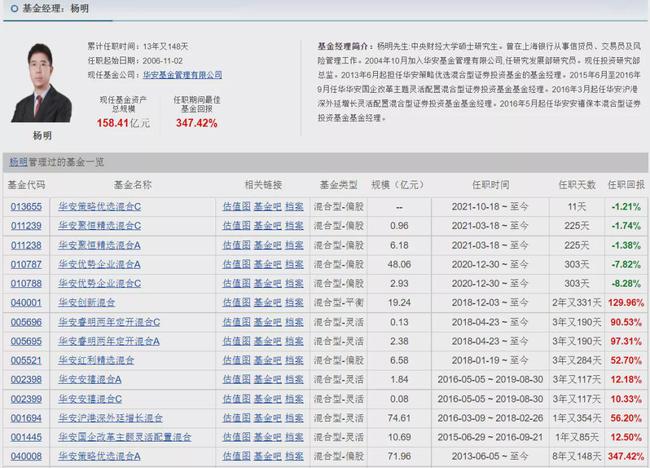Open the fund 华安安禧混合A
The image size is (650, 468).
click(90, 380)
